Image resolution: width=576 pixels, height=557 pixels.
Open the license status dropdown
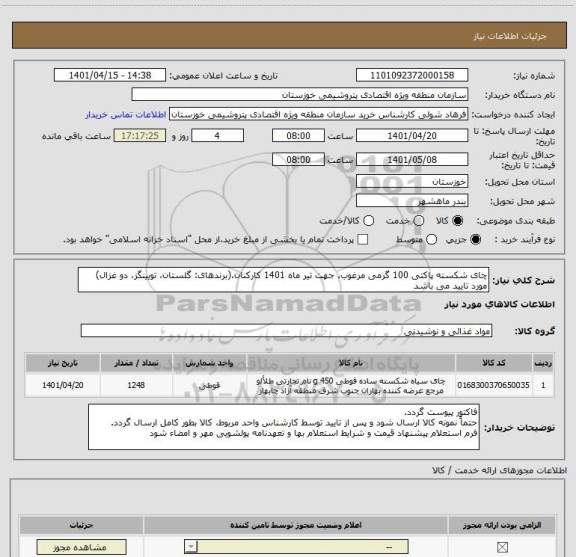296,547
